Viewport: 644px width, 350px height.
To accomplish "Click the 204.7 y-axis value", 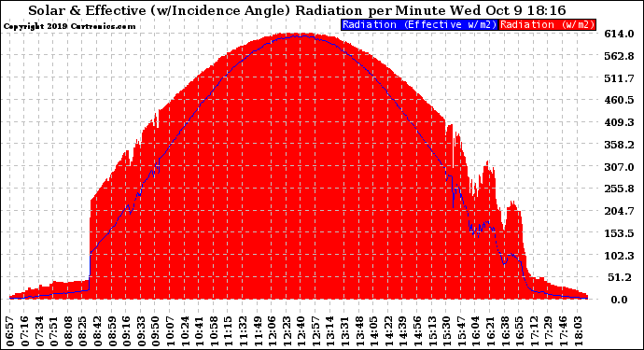I will 619,211.
